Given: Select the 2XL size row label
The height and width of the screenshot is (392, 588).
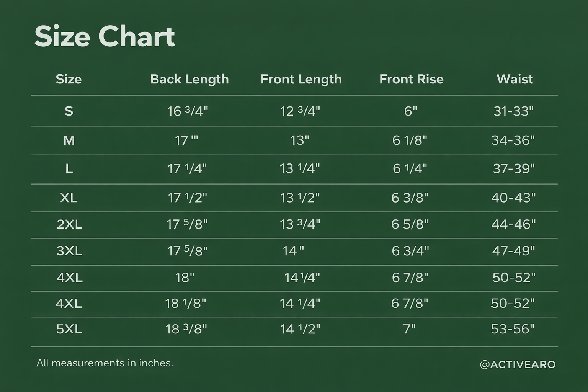Looking at the screenshot, I should 69,224.
